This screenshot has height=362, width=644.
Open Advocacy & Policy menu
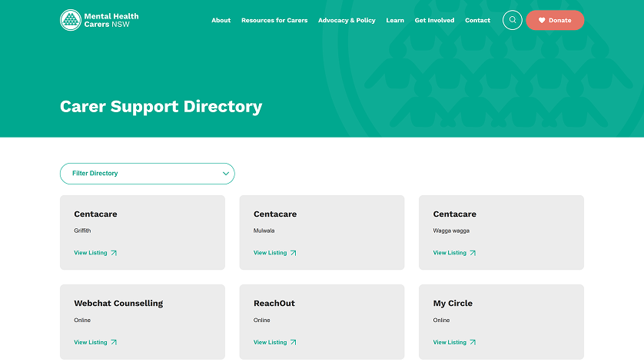[x=347, y=20]
